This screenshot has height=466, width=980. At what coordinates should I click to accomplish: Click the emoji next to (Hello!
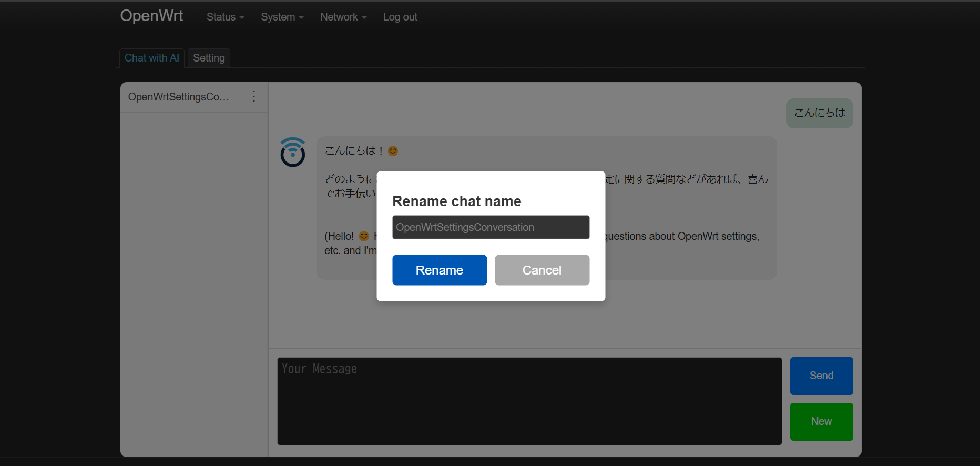coord(364,236)
